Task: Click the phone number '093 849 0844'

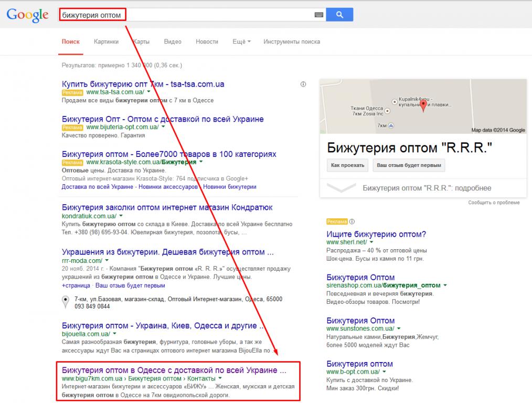Action: click(92, 306)
